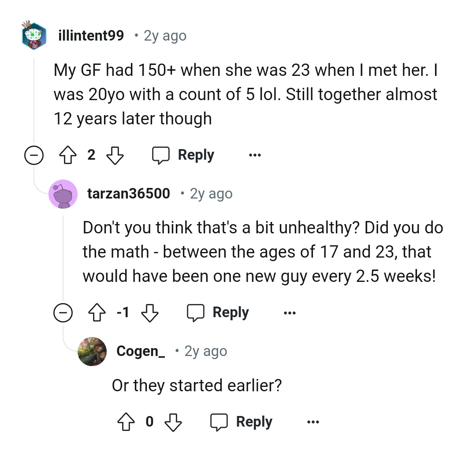
Task: Reply to tarzan36500's comment
Action: (218, 313)
